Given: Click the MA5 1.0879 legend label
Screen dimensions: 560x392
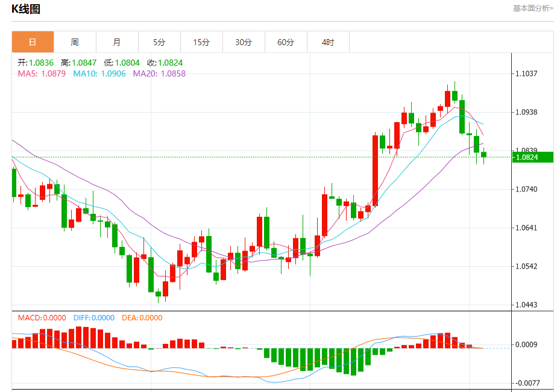Looking at the screenshot, I should 42,74.
